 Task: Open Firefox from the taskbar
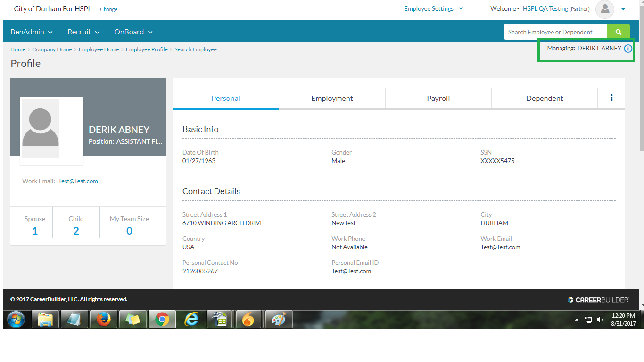pos(103,320)
